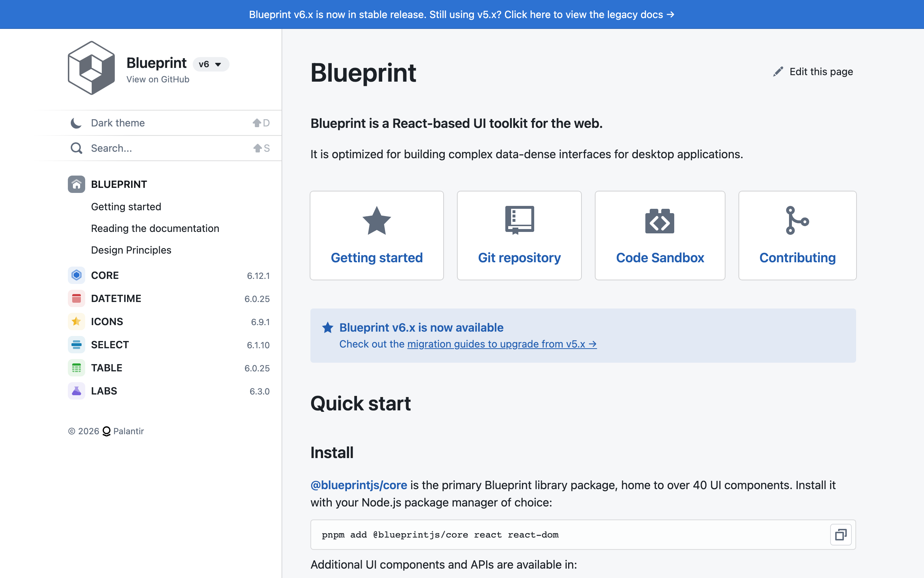Click the pnpm add command code block
924x578 pixels.
tap(583, 534)
